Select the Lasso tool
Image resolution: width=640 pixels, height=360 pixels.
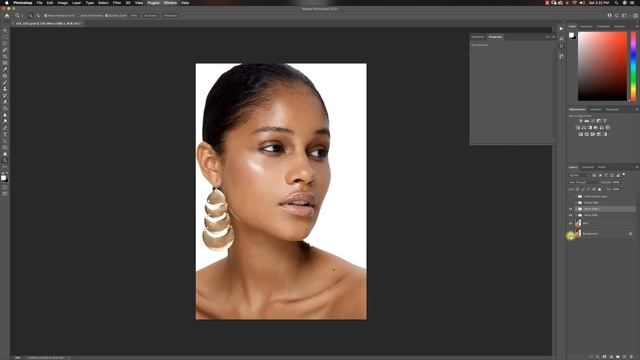(5, 43)
